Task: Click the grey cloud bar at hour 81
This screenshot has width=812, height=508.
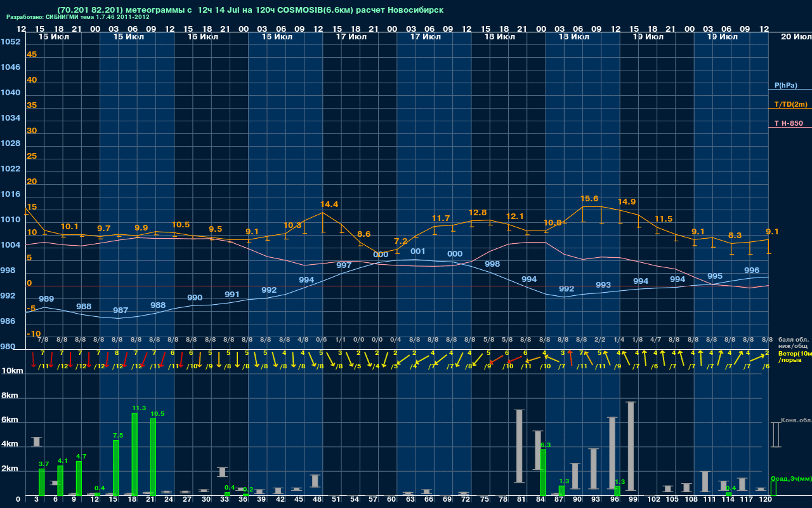Action: tap(519, 446)
